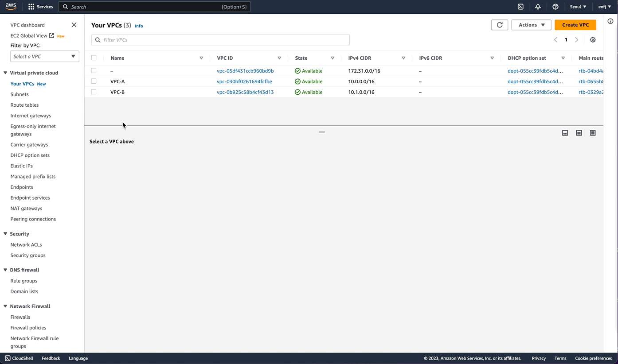Sort by Name column arrow
Screen dimensions: 618x364
tap(201, 58)
